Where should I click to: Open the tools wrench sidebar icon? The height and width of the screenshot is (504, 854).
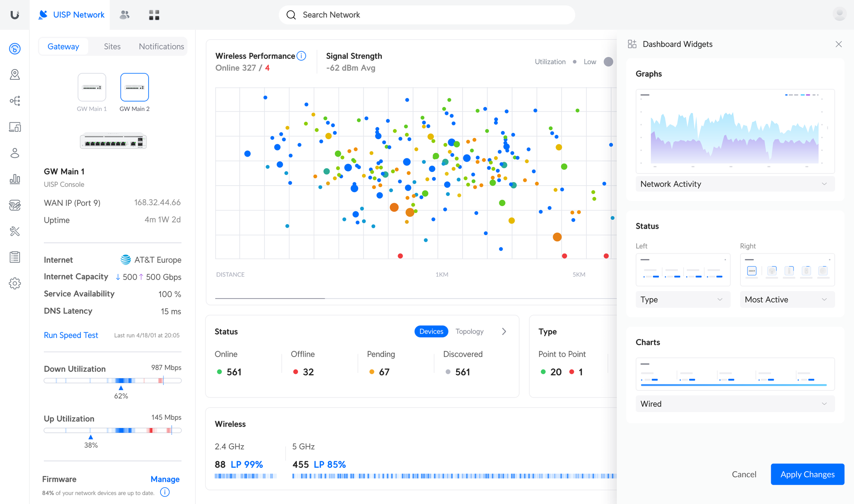tap(15, 231)
